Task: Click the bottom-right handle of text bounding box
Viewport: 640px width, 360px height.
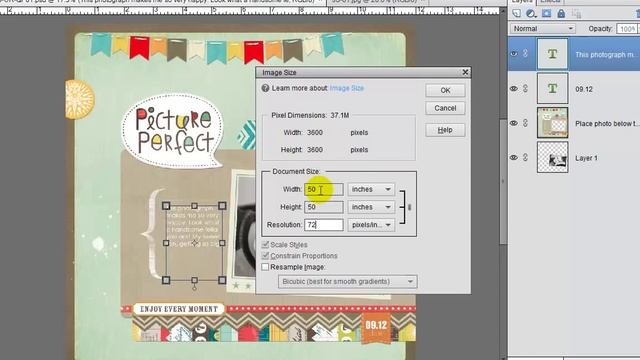Action: click(x=222, y=280)
